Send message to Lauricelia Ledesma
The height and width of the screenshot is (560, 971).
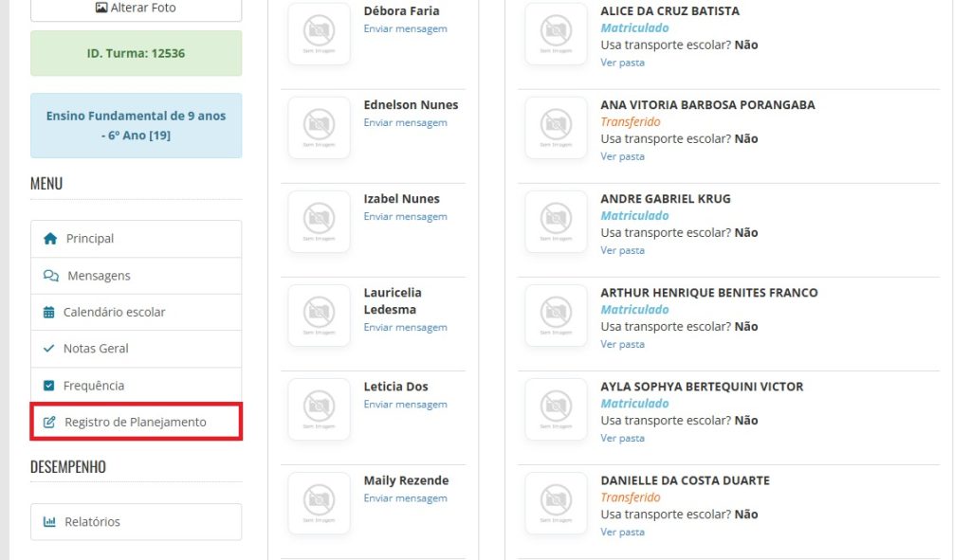click(405, 327)
